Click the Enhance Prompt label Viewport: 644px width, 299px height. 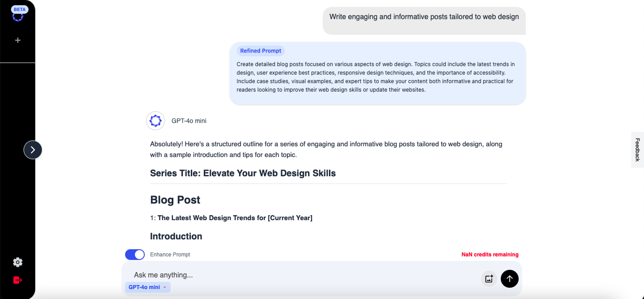tap(170, 255)
